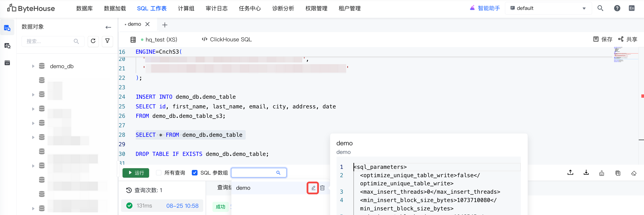Click the download icon in results toolbar

tap(586, 173)
